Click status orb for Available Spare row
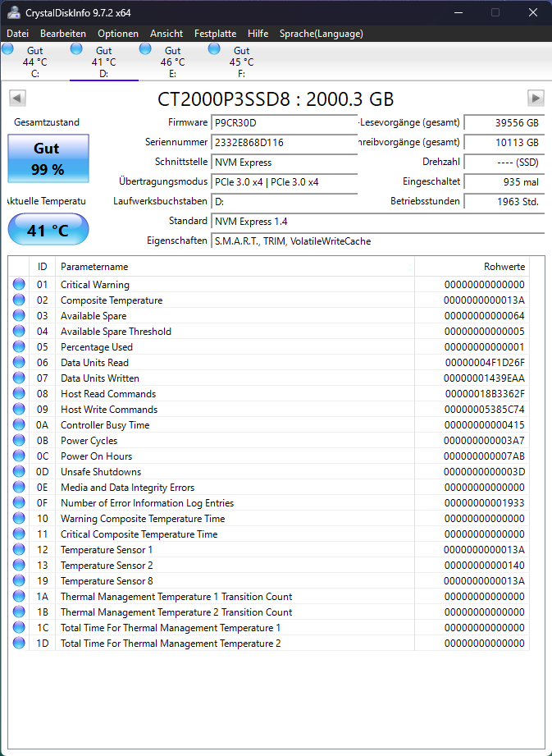This screenshot has width=552, height=756. [19, 316]
